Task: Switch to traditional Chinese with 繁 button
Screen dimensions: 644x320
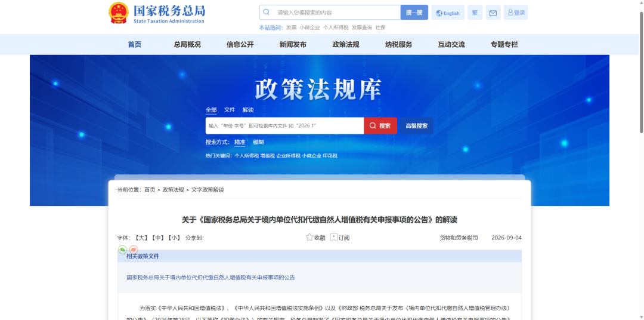Action: coord(475,13)
